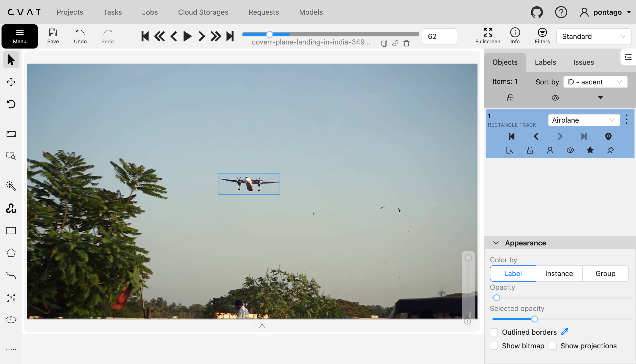This screenshot has height=364, width=636.
Task: Copy link to current frame icon
Action: (x=395, y=43)
